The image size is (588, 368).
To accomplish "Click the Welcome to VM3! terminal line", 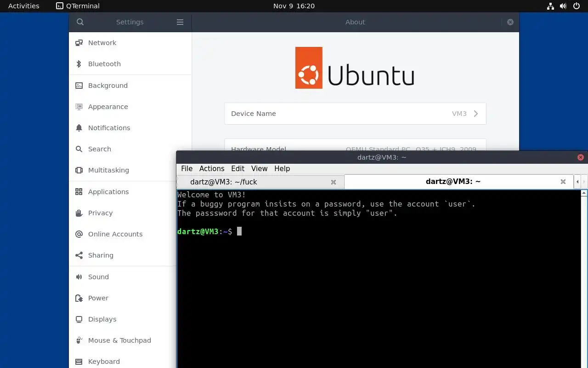I will [212, 195].
